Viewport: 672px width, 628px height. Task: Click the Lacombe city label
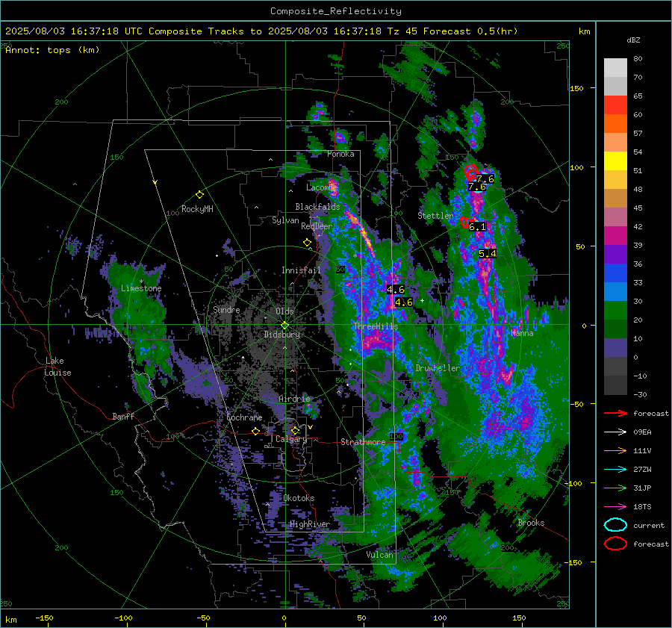tap(321, 187)
